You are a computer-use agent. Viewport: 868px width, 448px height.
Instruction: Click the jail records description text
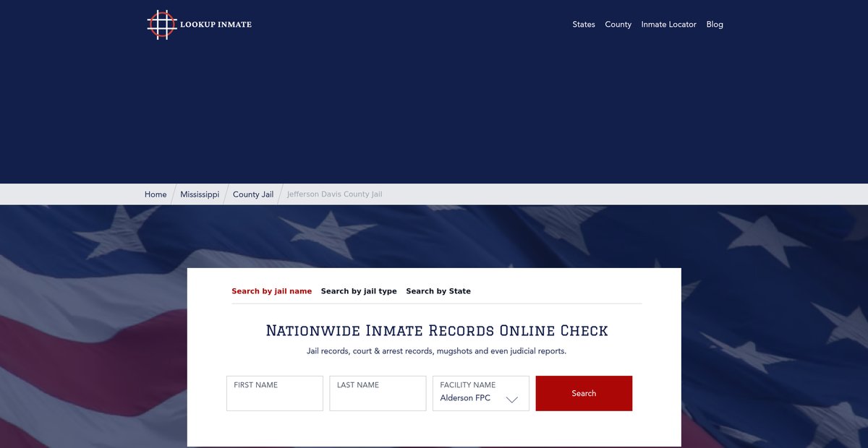(x=437, y=351)
